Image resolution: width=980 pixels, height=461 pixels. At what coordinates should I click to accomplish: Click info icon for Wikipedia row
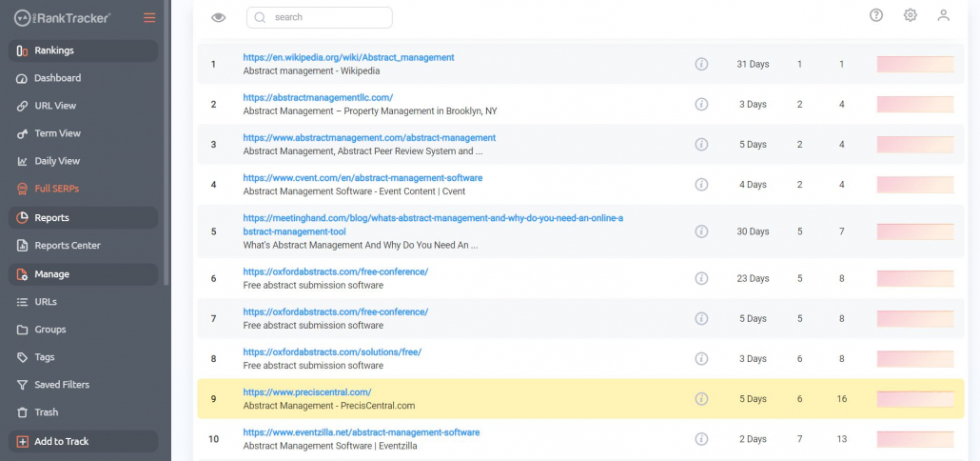[701, 64]
